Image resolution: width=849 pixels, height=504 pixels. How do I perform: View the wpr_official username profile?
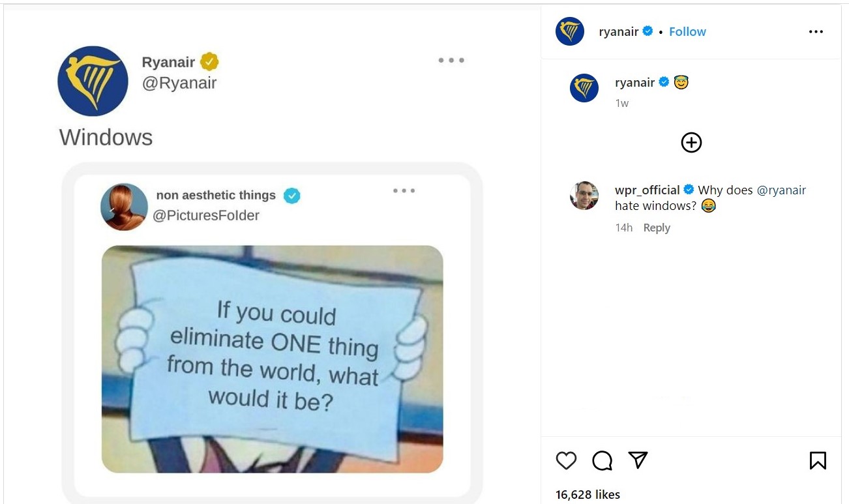[x=647, y=190]
